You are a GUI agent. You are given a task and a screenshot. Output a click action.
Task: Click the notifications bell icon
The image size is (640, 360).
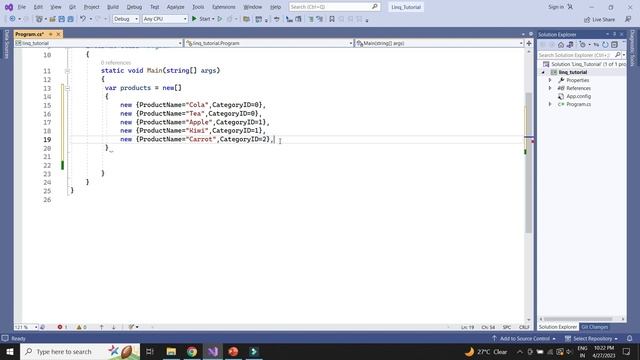coord(630,339)
